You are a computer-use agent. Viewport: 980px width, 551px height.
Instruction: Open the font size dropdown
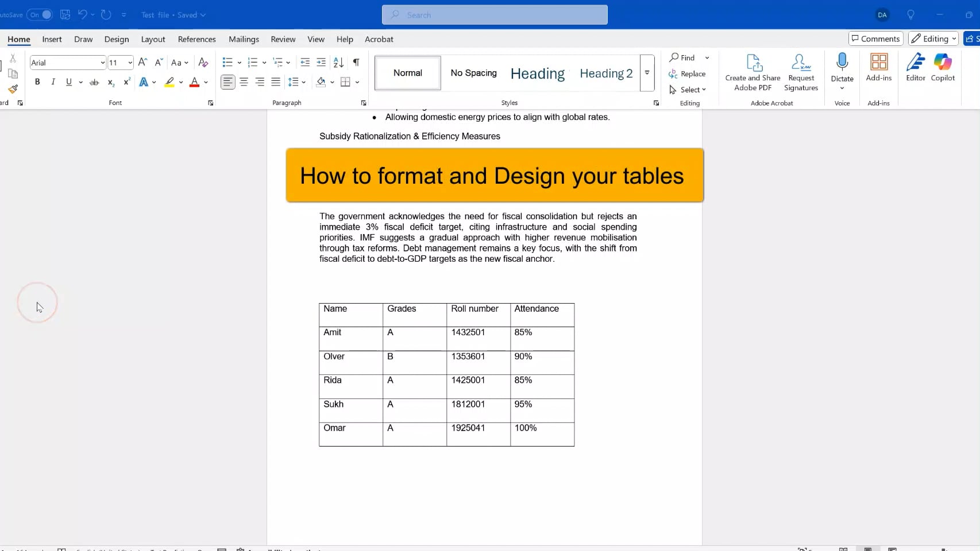[130, 63]
